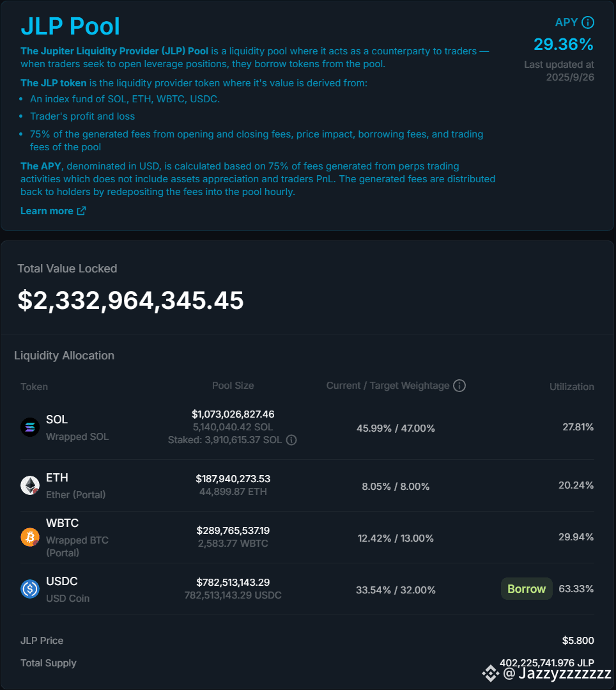Screen dimensions: 616x690
Task: Click the 29.36% APY value
Action: pyautogui.click(x=563, y=44)
